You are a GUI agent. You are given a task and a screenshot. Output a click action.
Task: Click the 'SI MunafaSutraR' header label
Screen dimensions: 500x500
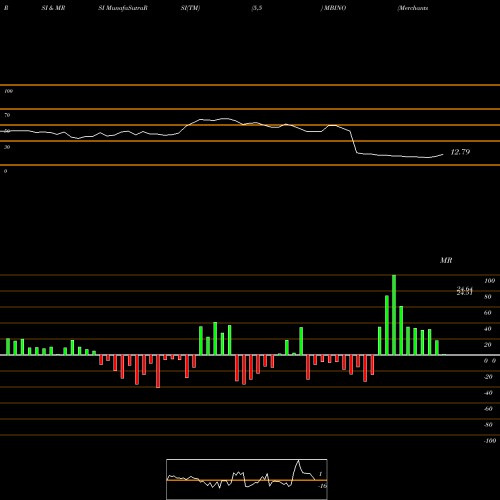click(123, 8)
